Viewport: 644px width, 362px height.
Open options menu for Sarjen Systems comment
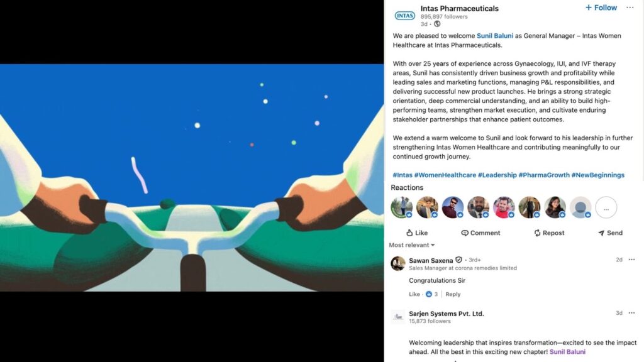(x=631, y=313)
